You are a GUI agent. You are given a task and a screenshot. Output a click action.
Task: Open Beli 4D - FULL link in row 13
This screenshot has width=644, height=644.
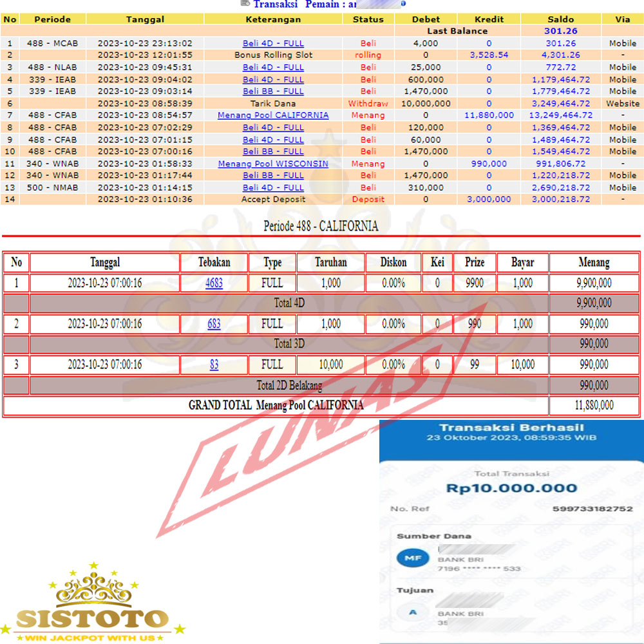pyautogui.click(x=273, y=187)
